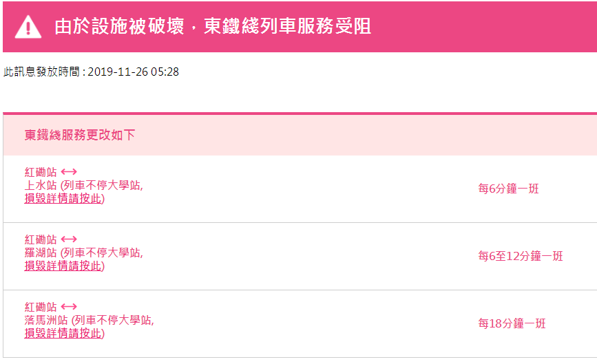
Task: Click 紅磡站 in the 落馬洲站 row
Action: click(x=41, y=308)
